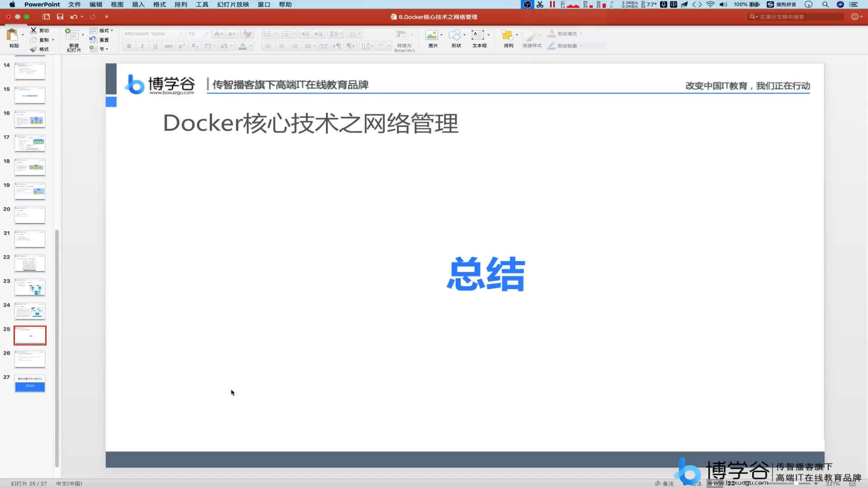Screen dimensions: 868x488
Task: Open the 工具 (Tools) menu
Action: (202, 5)
